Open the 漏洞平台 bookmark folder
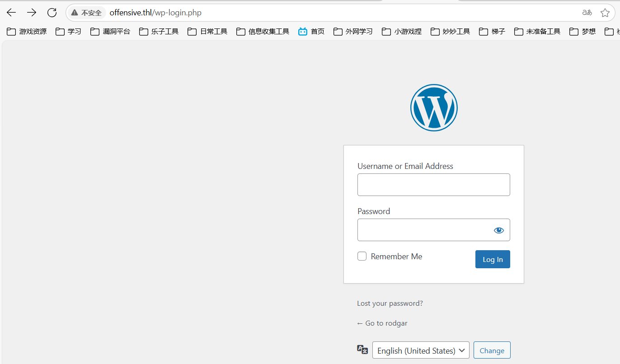 110,31
